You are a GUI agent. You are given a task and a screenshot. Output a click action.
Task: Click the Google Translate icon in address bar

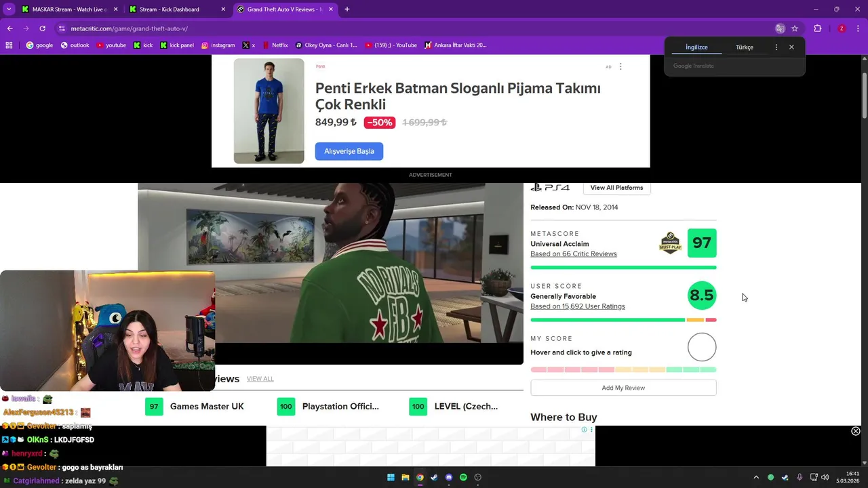[x=780, y=28]
